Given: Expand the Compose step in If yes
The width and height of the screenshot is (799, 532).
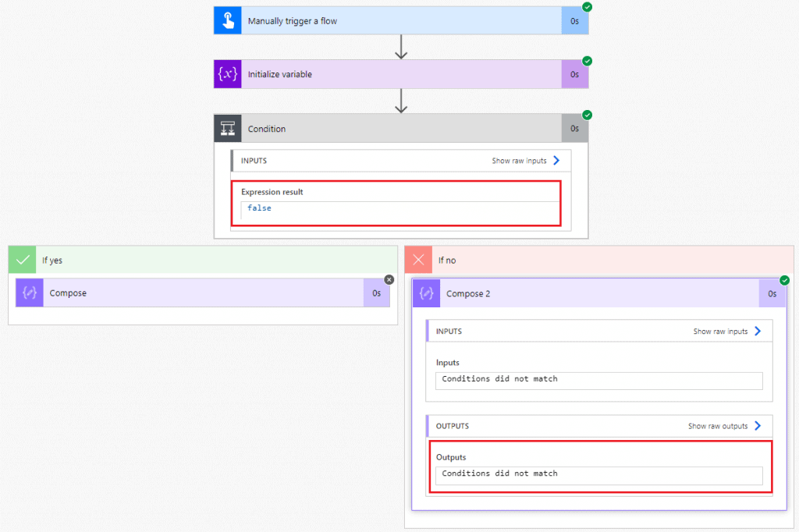Looking at the screenshot, I should (x=203, y=293).
